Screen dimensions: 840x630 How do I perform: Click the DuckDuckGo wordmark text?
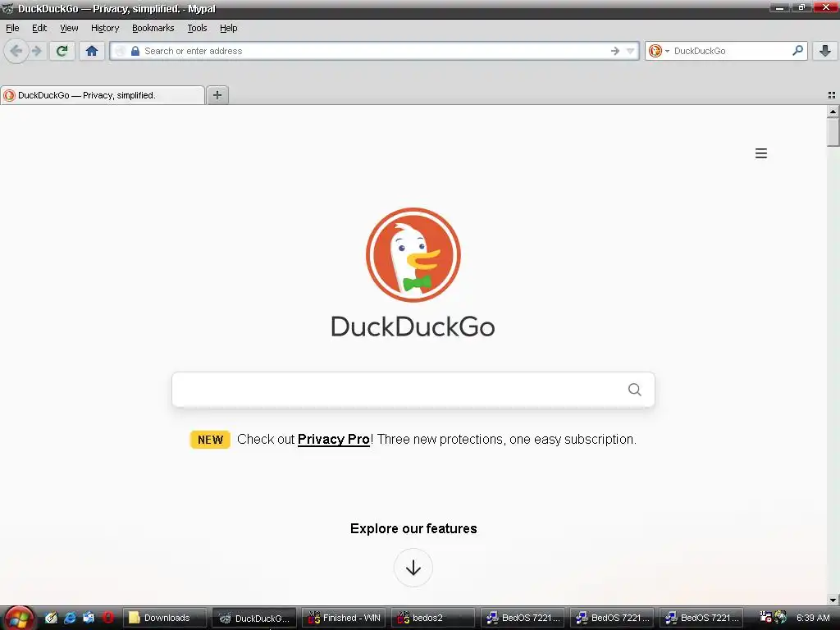413,326
